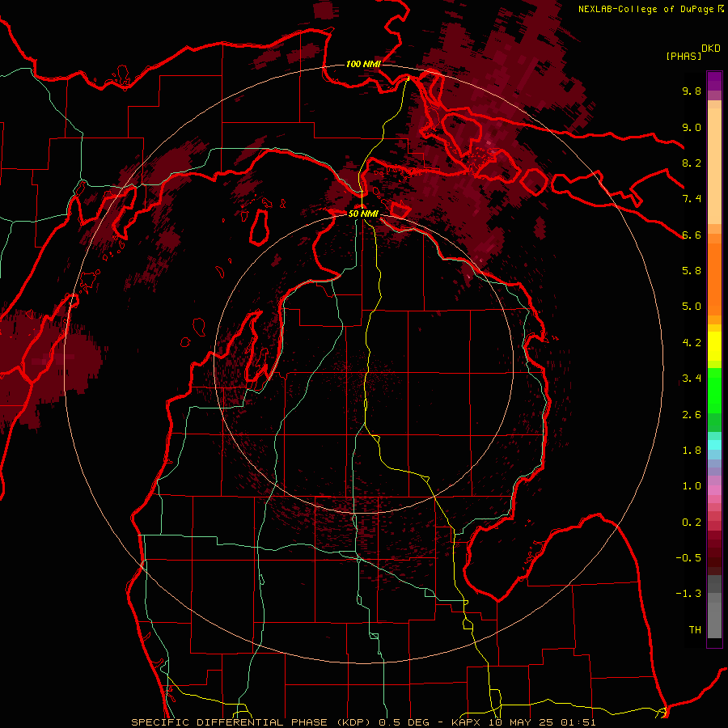Pick the dark maroon segment of the color bar

pos(714,553)
